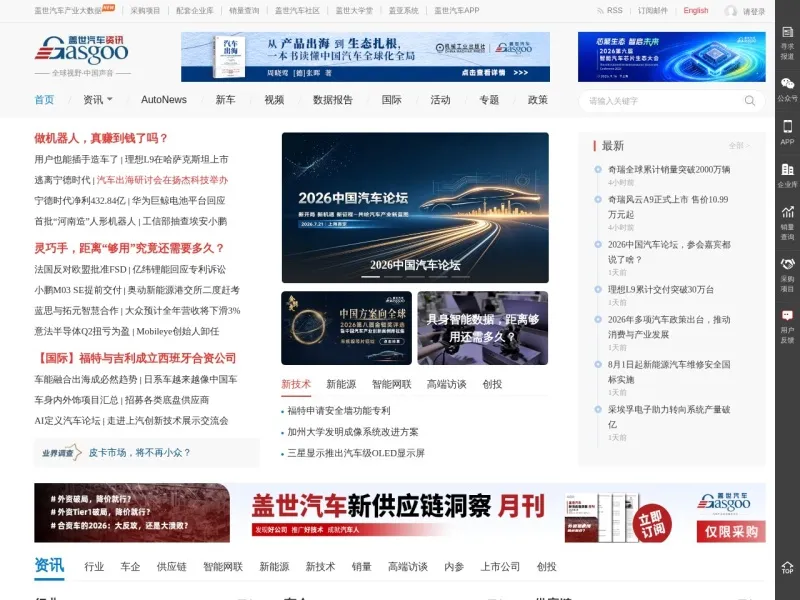Open 【国际】福特与吉利成立西班牙合资公司 headline

[135, 358]
